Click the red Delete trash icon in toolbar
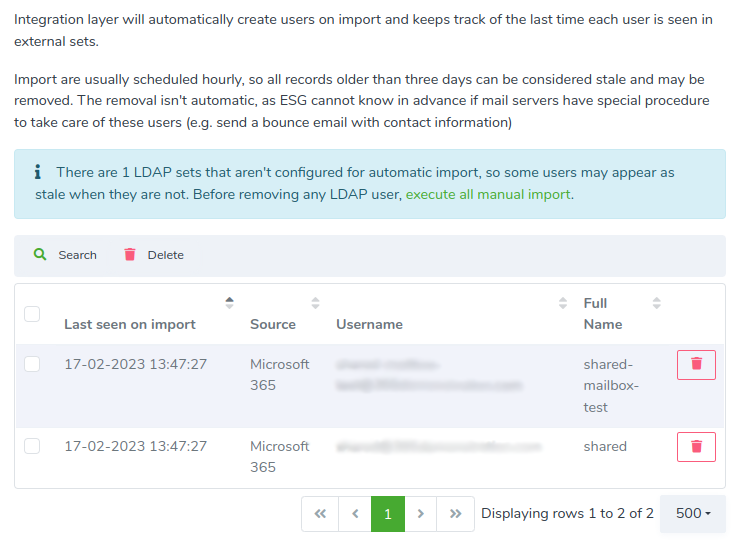739x541 pixels. [130, 254]
